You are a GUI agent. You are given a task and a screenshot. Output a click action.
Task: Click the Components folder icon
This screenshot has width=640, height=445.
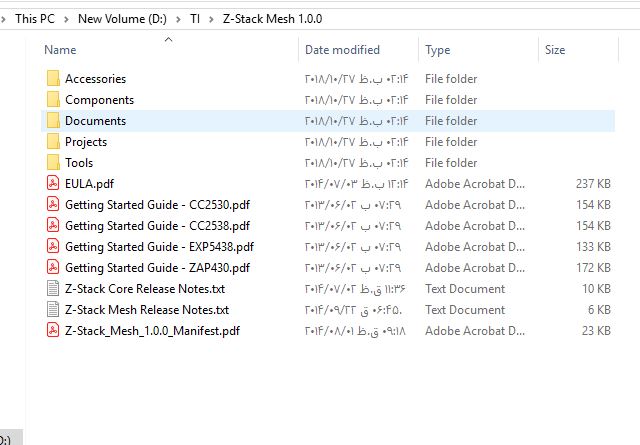(x=53, y=100)
